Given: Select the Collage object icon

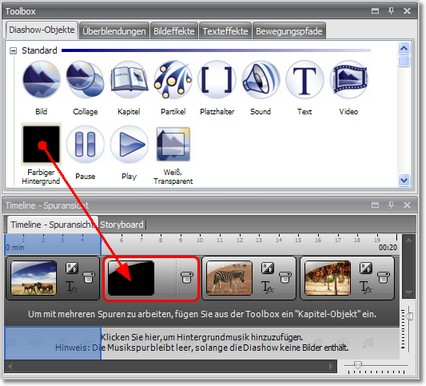Looking at the screenshot, I should point(85,79).
